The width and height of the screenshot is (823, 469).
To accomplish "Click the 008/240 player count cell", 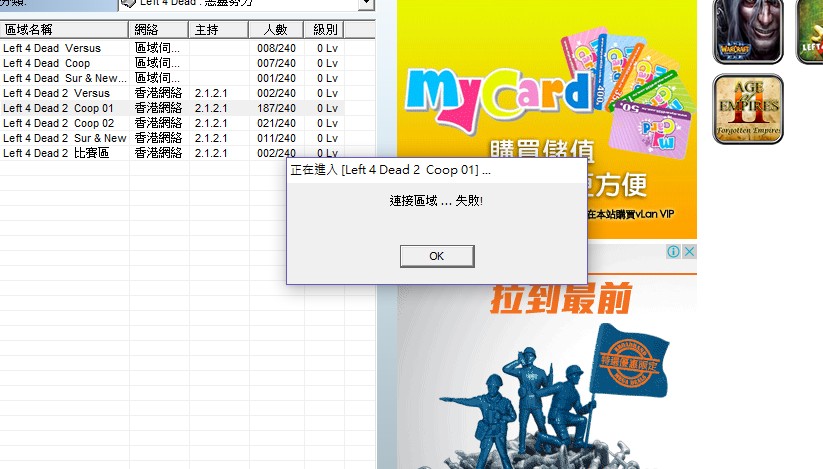I will pos(276,48).
